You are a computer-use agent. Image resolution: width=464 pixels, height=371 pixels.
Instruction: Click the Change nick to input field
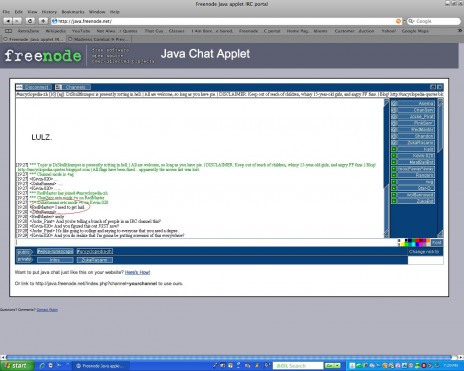pyautogui.click(x=426, y=260)
